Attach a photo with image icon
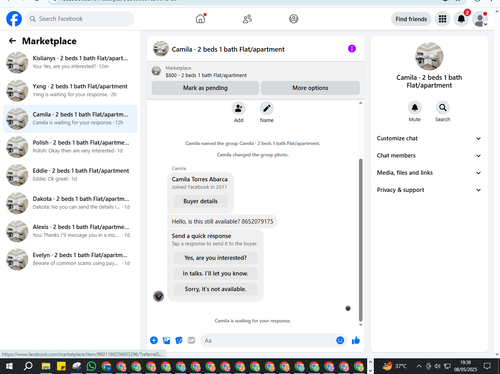 tap(166, 340)
